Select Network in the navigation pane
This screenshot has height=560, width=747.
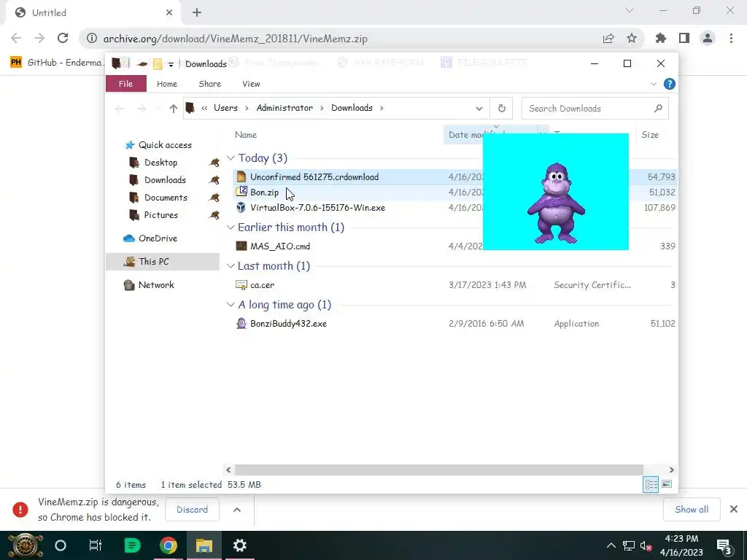coord(149,285)
